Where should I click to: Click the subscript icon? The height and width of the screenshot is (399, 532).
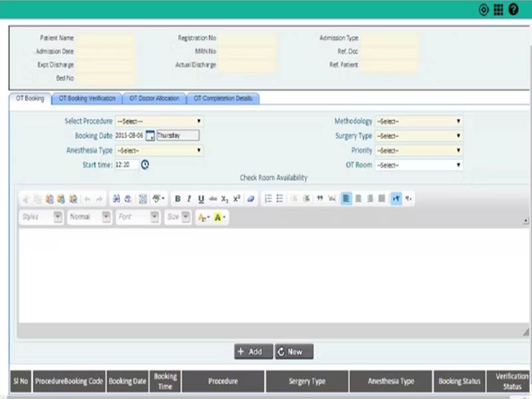click(x=225, y=199)
